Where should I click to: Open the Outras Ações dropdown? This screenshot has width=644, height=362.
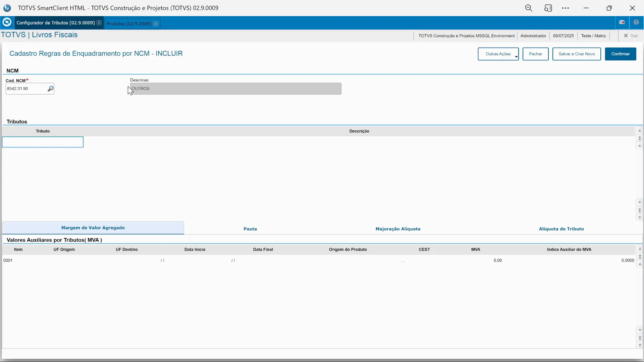498,54
